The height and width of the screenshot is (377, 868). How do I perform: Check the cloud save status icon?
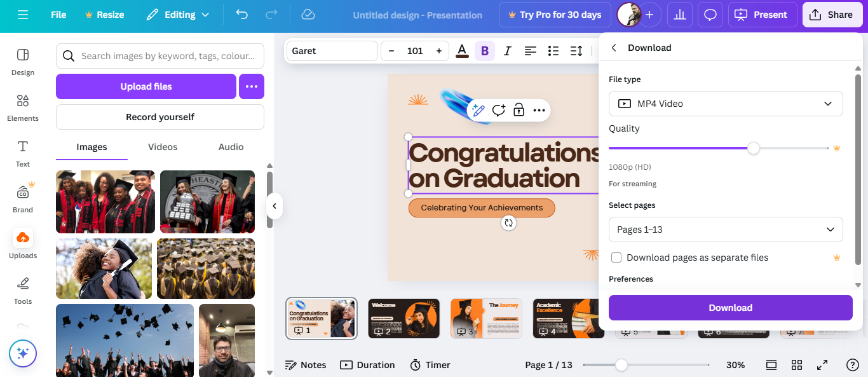[308, 15]
